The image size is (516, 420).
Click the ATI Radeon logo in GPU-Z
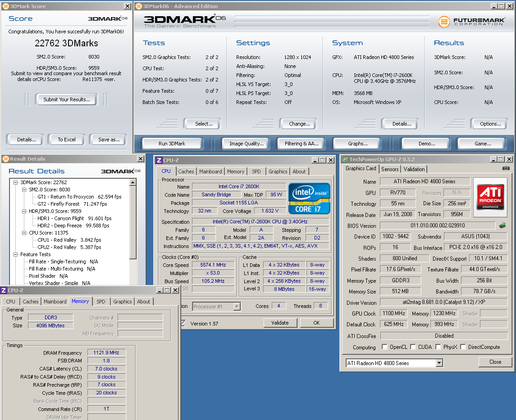490,197
